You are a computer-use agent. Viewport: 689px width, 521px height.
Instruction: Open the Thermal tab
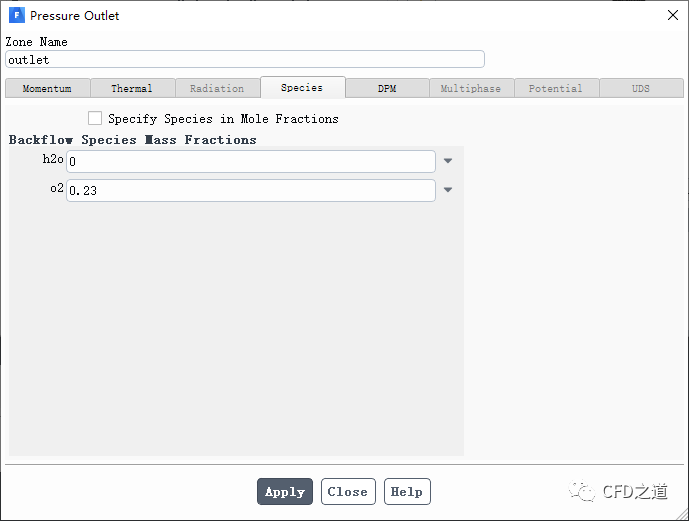132,88
